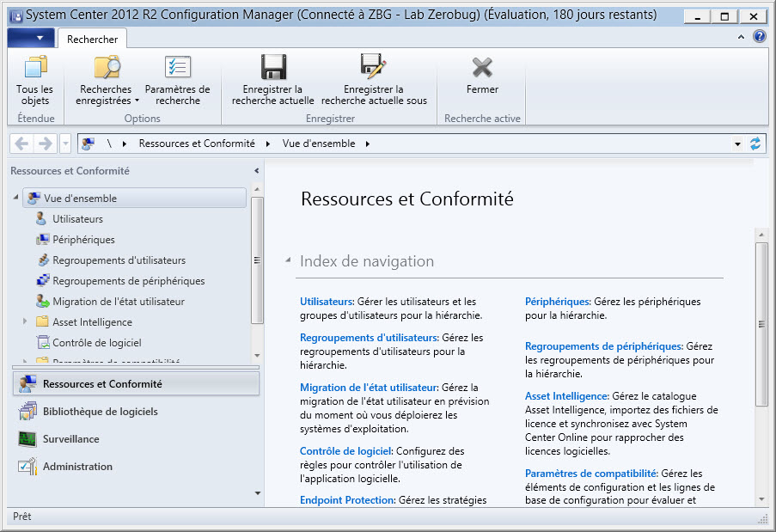Open the help question mark icon
The height and width of the screenshot is (532, 776).
[760, 37]
